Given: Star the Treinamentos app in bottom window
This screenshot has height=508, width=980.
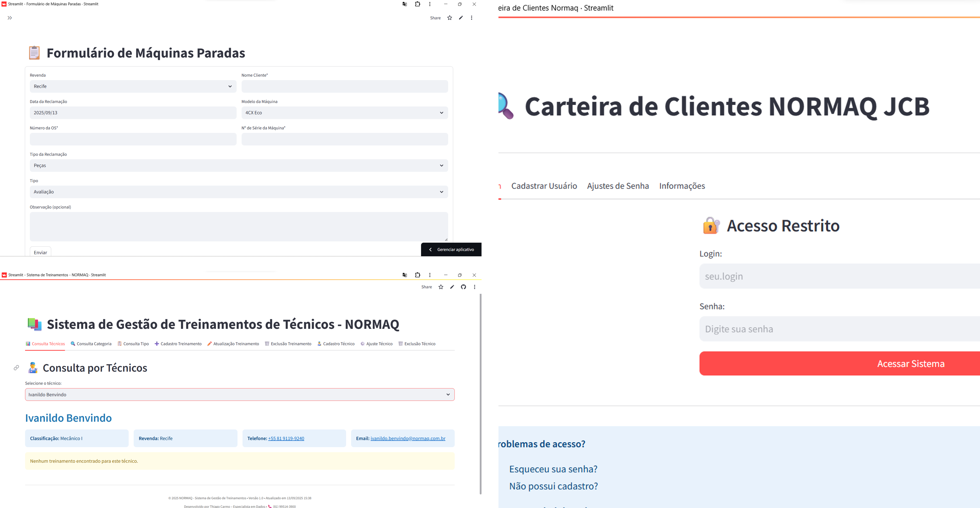Looking at the screenshot, I should pos(441,287).
